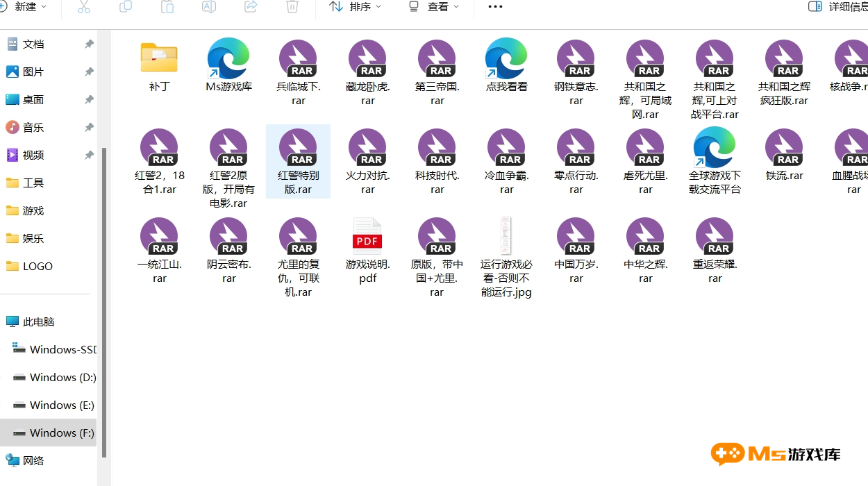868x486 pixels.
Task: Expand the 新建 new item dropdown
Action: click(x=24, y=7)
